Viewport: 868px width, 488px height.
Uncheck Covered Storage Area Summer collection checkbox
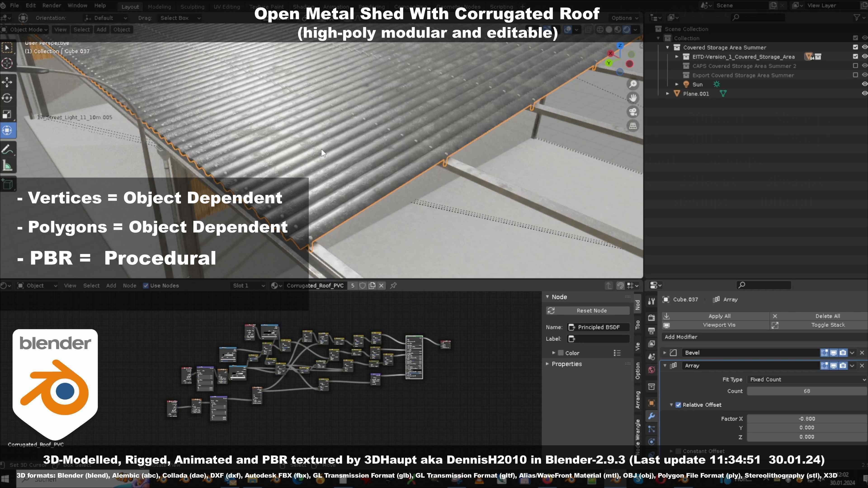[x=855, y=47]
